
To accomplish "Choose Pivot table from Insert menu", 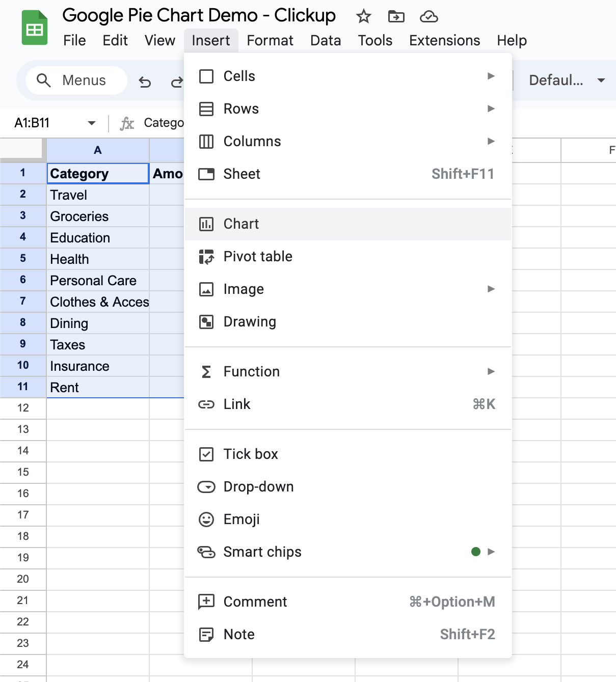I will tap(348, 257).
